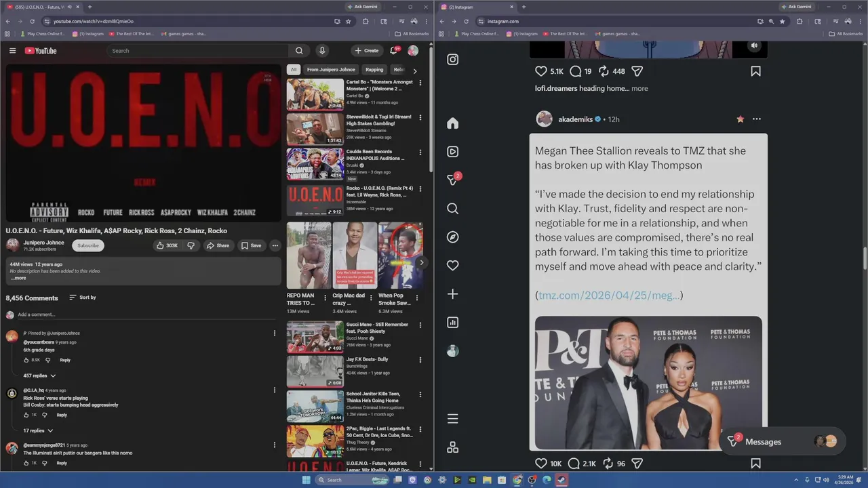Open Instagram Search
This screenshot has width=868, height=488.
(x=453, y=209)
